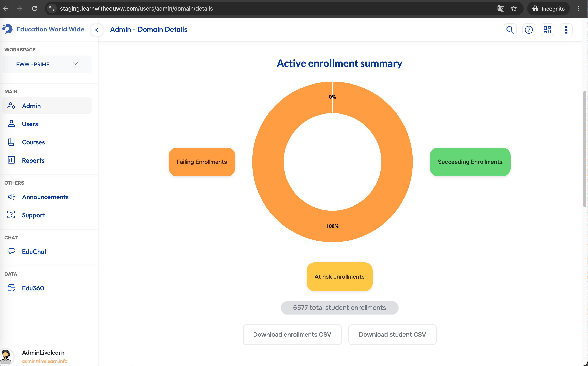Screen dimensions: 588x366
Task: Click the grid apps icon in header
Action: click(x=547, y=30)
